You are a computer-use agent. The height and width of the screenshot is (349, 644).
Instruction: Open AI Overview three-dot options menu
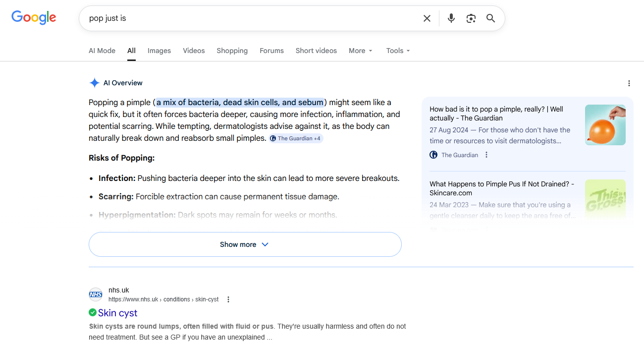pos(629,83)
